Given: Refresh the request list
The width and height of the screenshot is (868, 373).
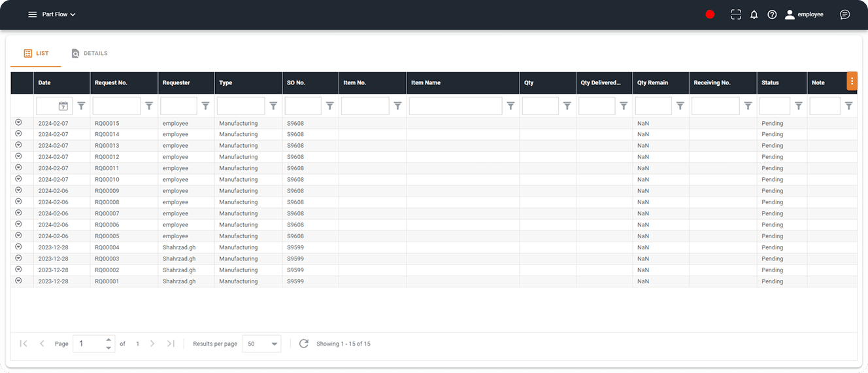Looking at the screenshot, I should point(304,344).
